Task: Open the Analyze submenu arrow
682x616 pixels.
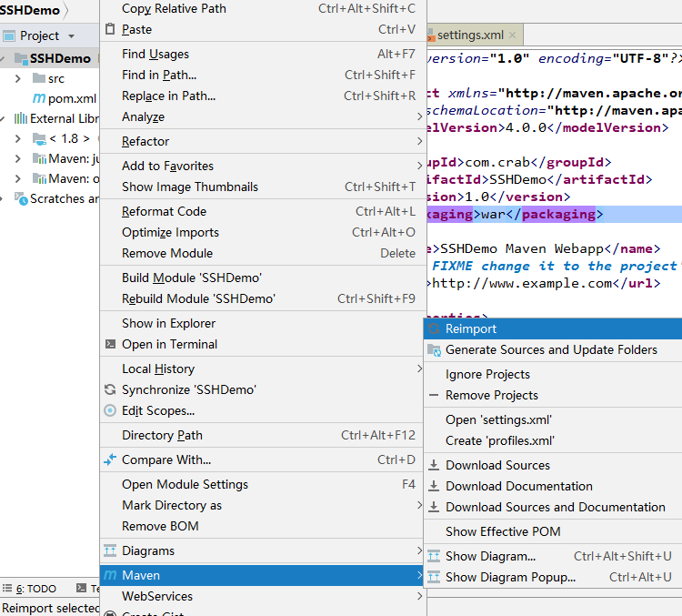Action: coord(419,116)
